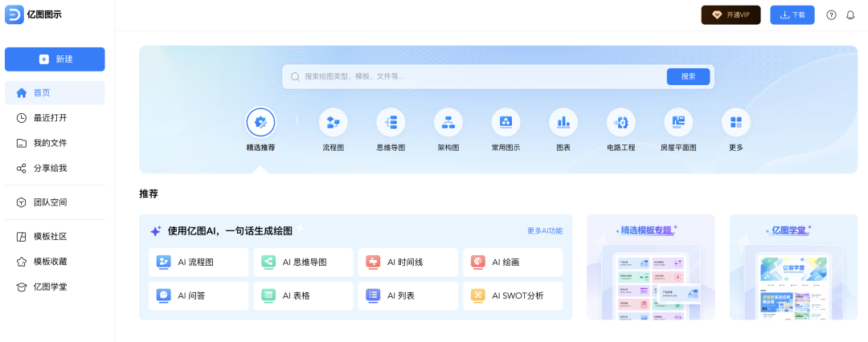The width and height of the screenshot is (868, 342).
Task: Click the star icon beside 模板收藏
Action: [22, 262]
